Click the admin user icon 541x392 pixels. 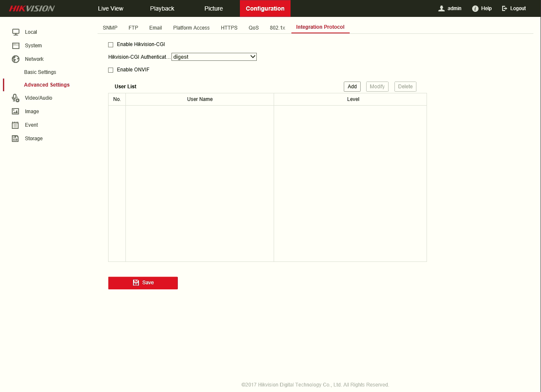click(442, 8)
